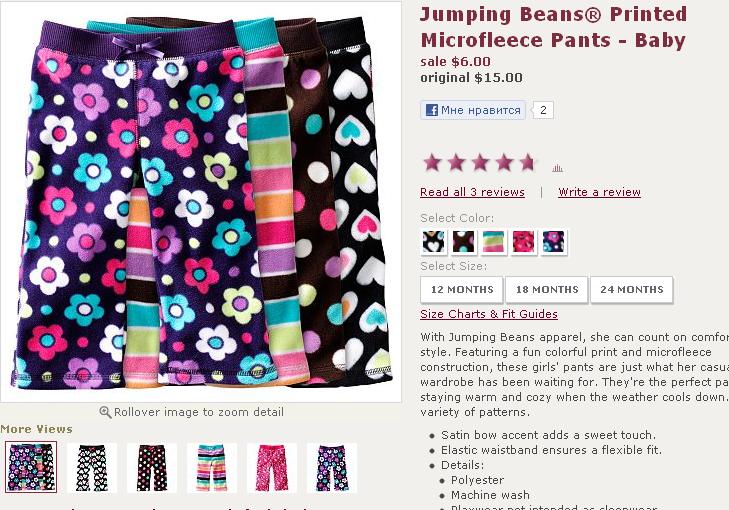Image resolution: width=729 pixels, height=510 pixels.
Task: View the brown polka dot pants thumbnail
Action: pyautogui.click(x=152, y=468)
